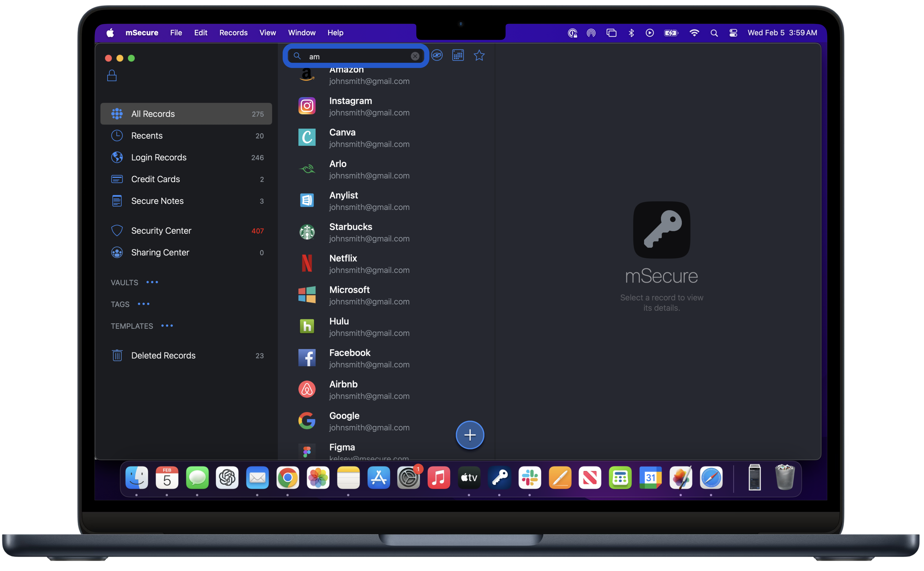Click the calendar sort icon

point(458,55)
